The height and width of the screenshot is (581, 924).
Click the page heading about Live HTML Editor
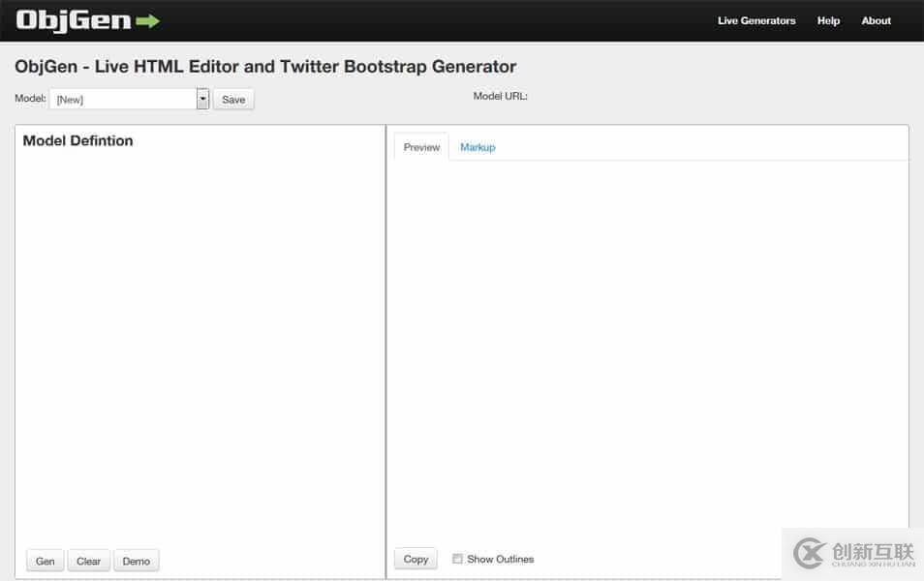(x=265, y=67)
